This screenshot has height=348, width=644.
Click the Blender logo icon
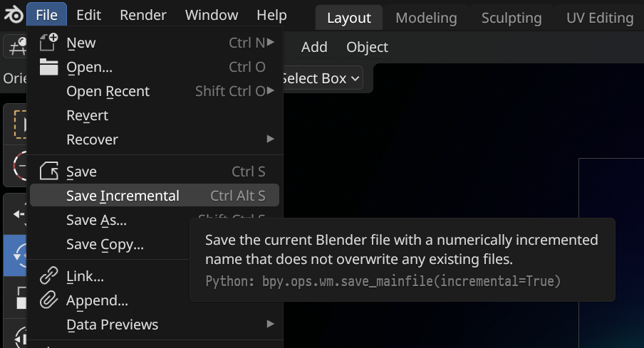pos(14,15)
